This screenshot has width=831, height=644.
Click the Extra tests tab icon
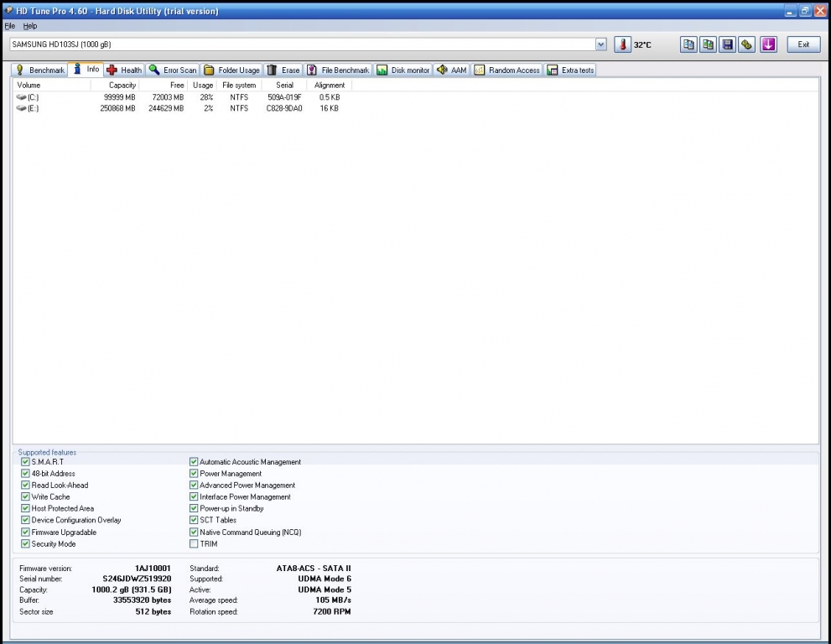[553, 70]
